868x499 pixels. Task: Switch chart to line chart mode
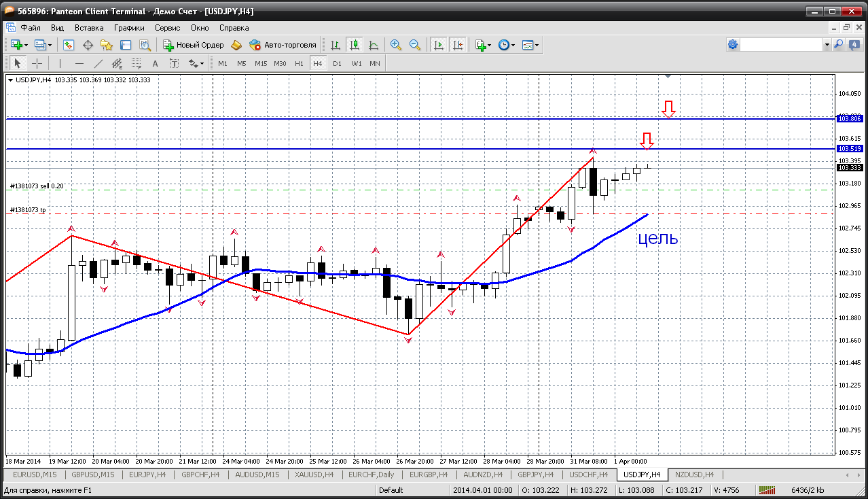(373, 45)
